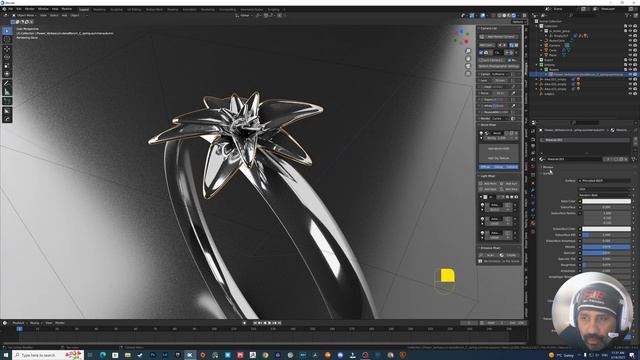This screenshot has height=360, width=640.
Task: Click Add Sun in Light Mixer
Action: tap(510, 184)
